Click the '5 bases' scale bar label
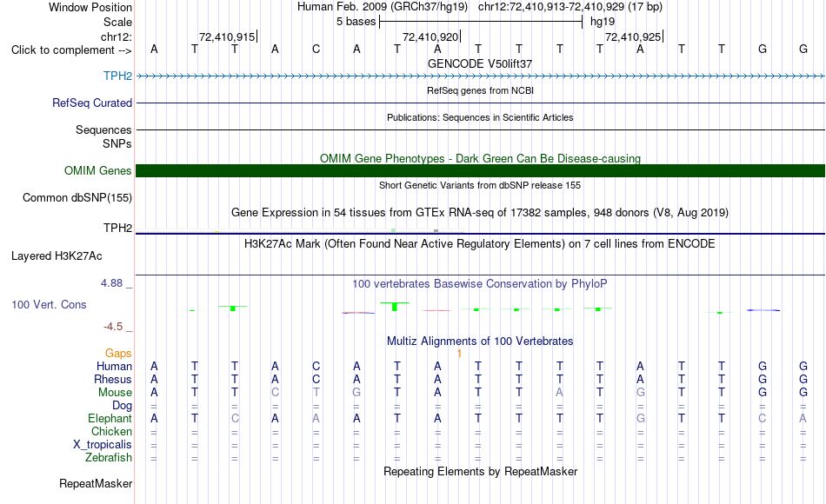This screenshot has height=504, width=826. pyautogui.click(x=356, y=22)
